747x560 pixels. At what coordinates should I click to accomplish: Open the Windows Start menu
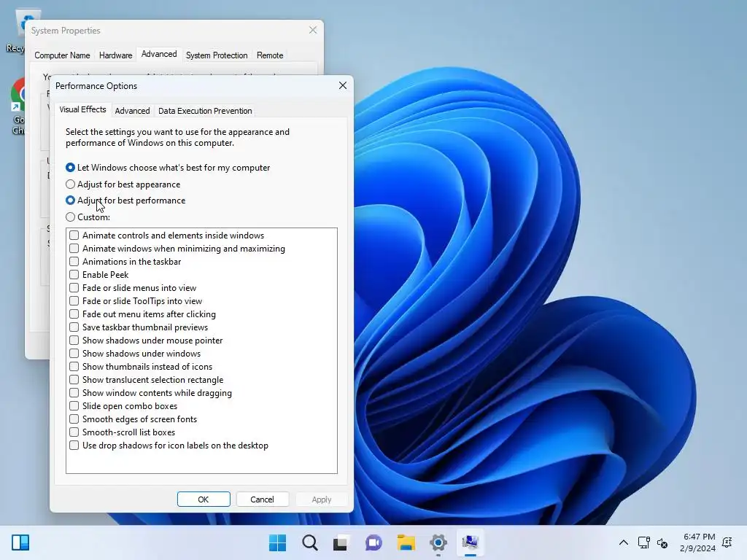pyautogui.click(x=277, y=542)
